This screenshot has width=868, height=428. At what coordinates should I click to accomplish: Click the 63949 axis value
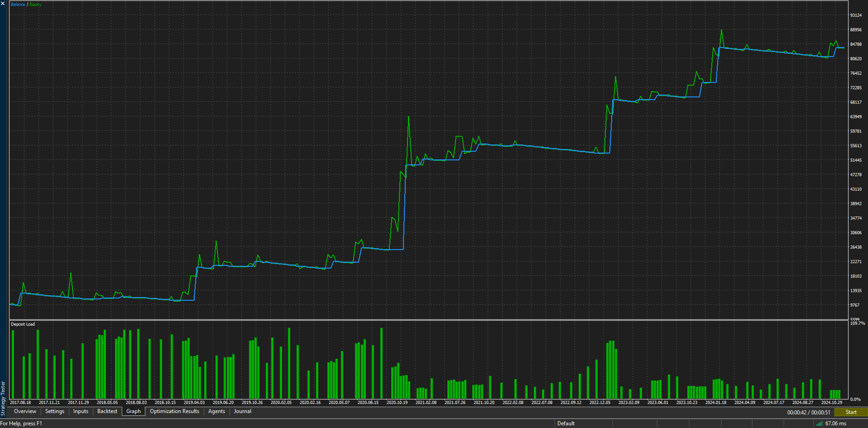tap(856, 117)
